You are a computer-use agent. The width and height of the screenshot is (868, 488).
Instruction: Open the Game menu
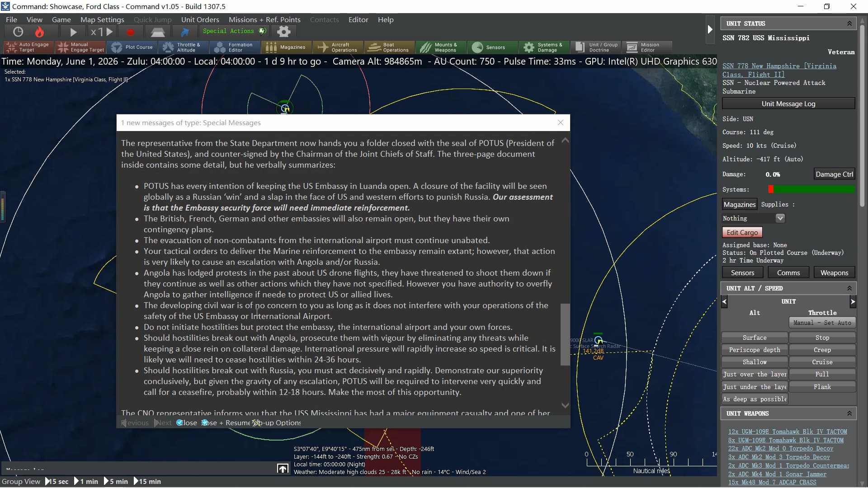click(x=61, y=19)
